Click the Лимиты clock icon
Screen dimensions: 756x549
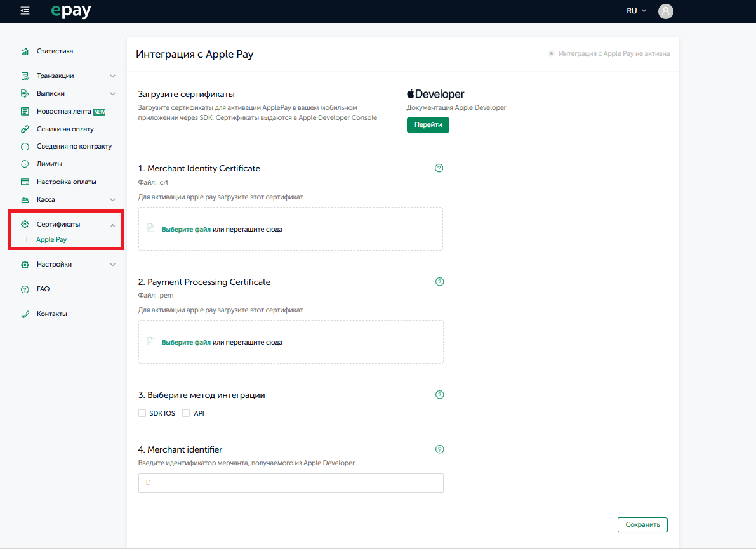click(25, 164)
